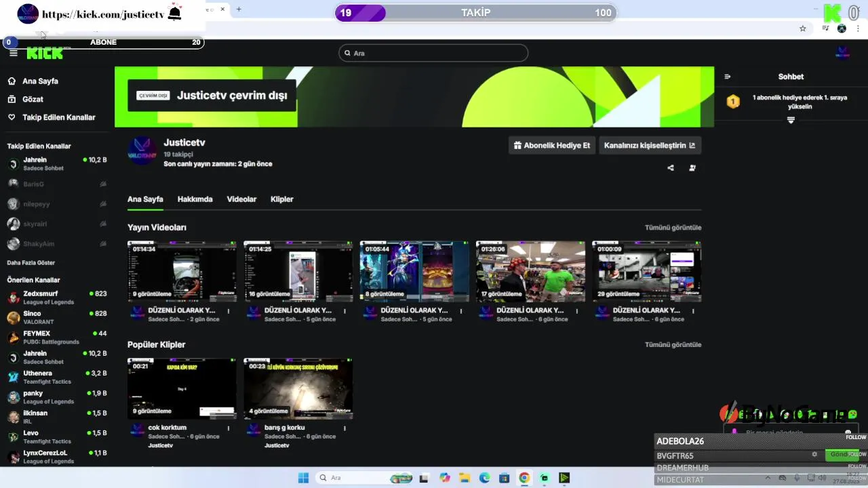
Task: Switch to the Ana Sayfa tab
Action: click(145, 199)
